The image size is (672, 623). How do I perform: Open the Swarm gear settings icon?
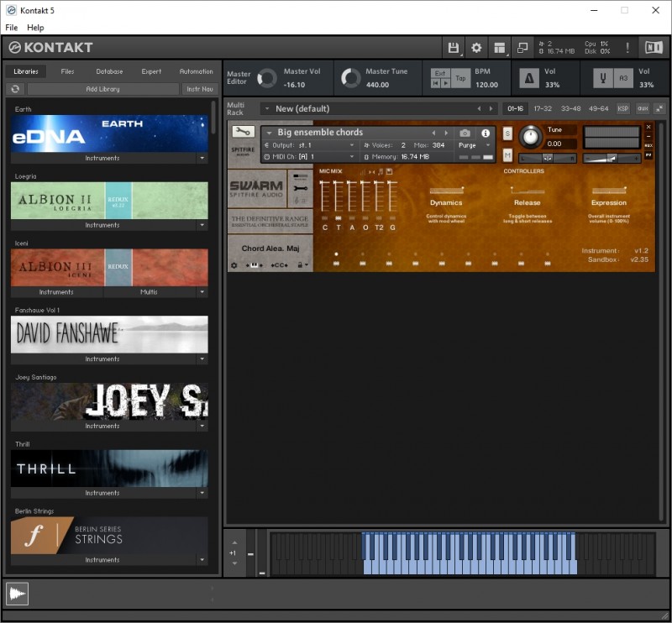click(x=234, y=265)
